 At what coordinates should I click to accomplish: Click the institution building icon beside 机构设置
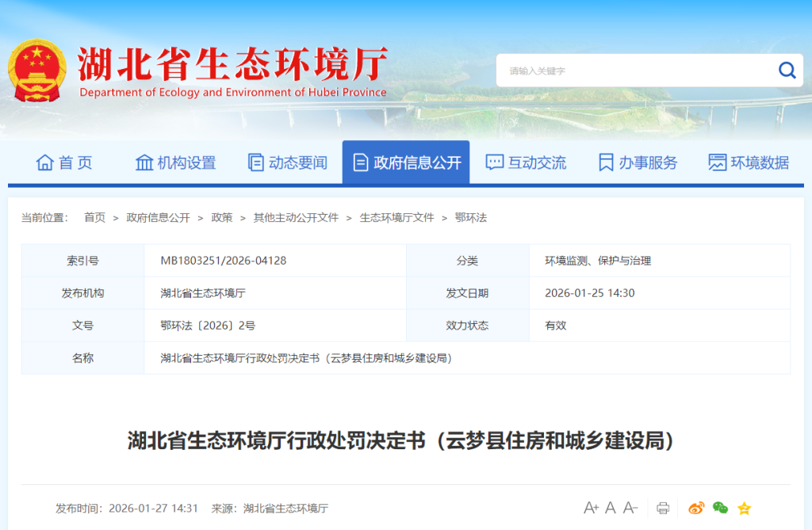pos(144,162)
